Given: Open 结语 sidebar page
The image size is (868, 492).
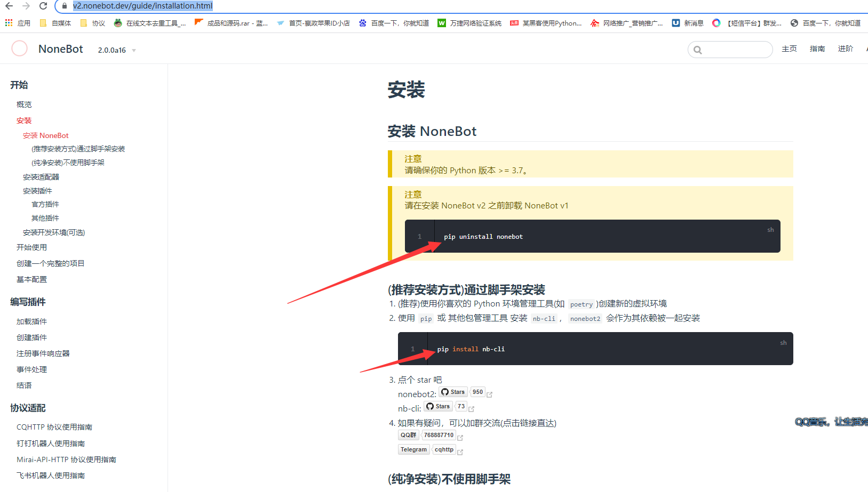Looking at the screenshot, I should click(24, 385).
